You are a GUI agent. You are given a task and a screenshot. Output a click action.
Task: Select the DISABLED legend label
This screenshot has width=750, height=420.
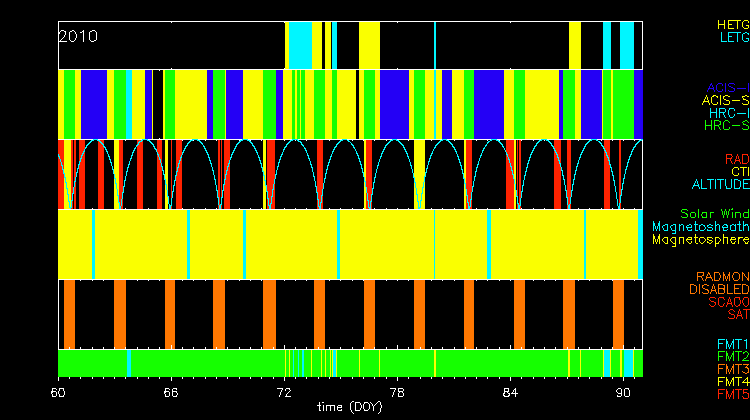click(717, 290)
